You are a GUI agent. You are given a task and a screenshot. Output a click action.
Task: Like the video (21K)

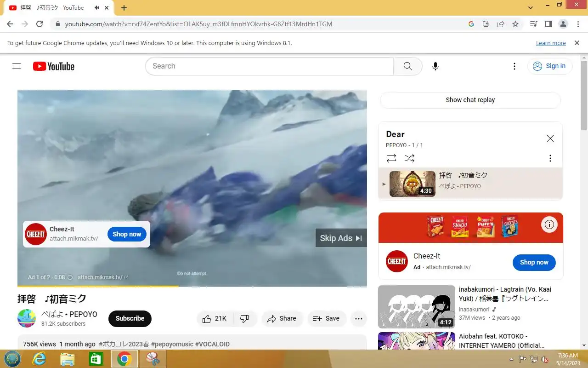pyautogui.click(x=215, y=318)
